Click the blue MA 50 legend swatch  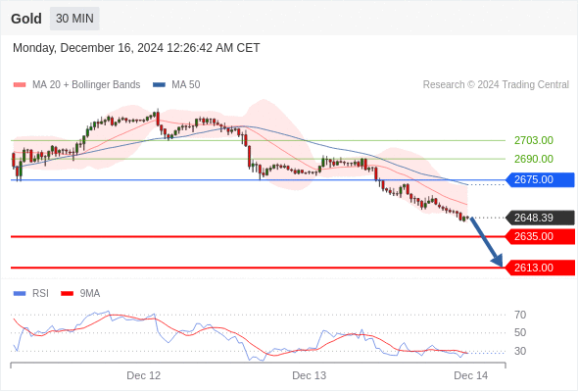(159, 85)
